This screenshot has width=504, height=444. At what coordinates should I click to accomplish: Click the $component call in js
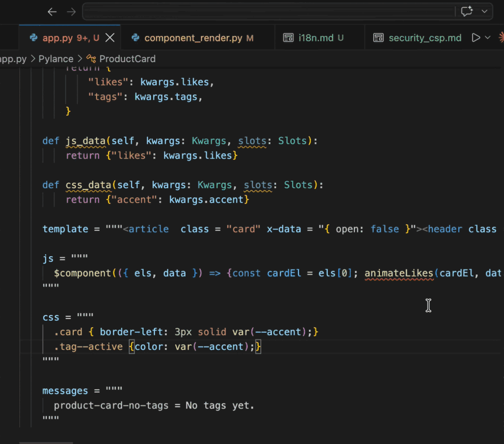click(x=83, y=273)
